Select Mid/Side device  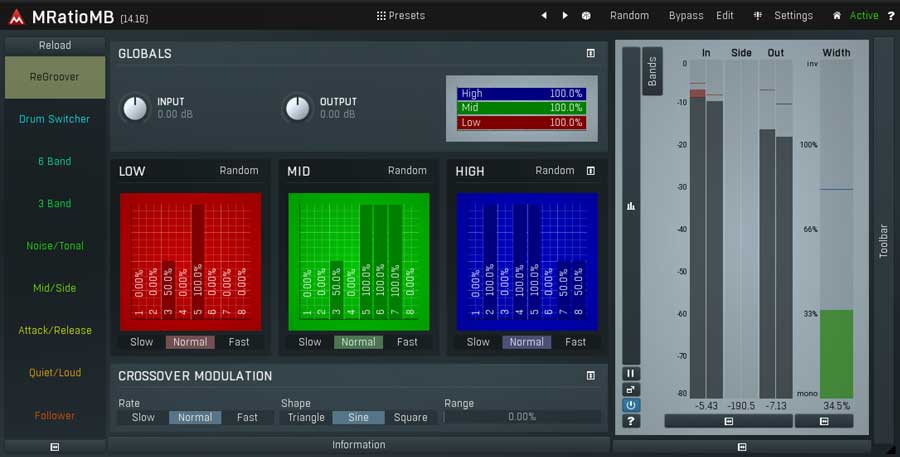pos(55,288)
